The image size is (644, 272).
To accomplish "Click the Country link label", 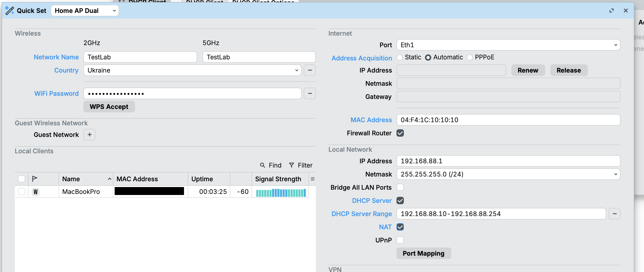I will [x=66, y=70].
